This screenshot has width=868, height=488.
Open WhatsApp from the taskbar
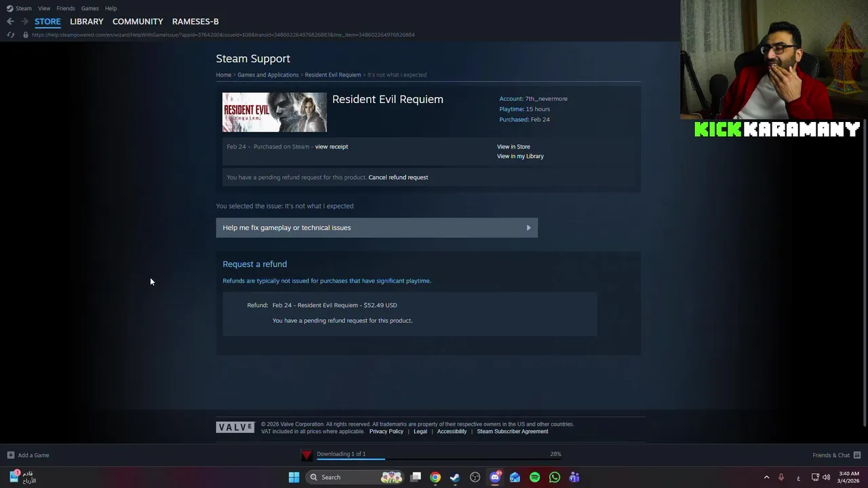(x=555, y=477)
